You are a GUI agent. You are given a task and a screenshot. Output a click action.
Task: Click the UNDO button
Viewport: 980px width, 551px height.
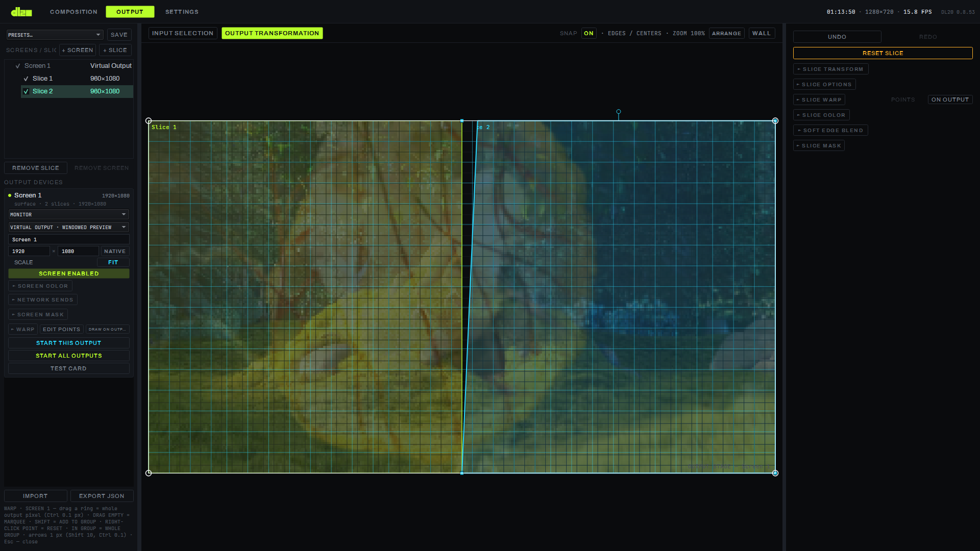(x=837, y=37)
